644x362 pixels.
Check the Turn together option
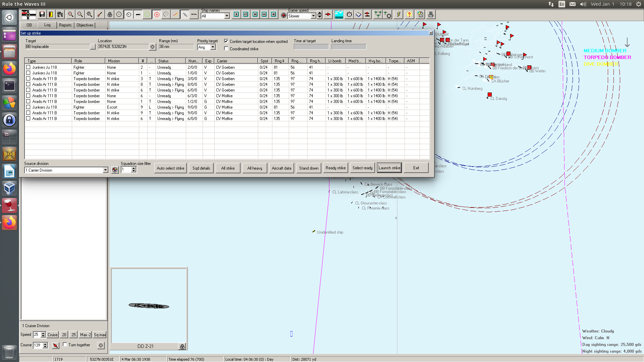(65, 345)
